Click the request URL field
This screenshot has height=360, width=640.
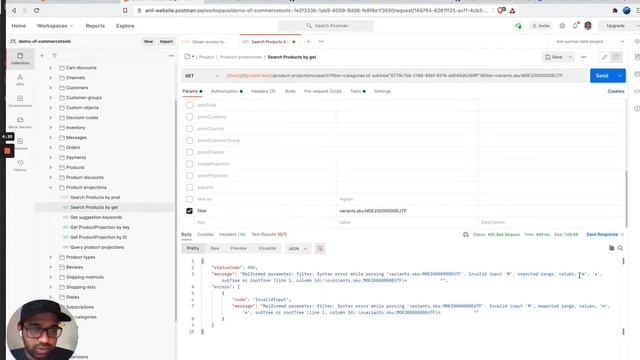pos(404,76)
